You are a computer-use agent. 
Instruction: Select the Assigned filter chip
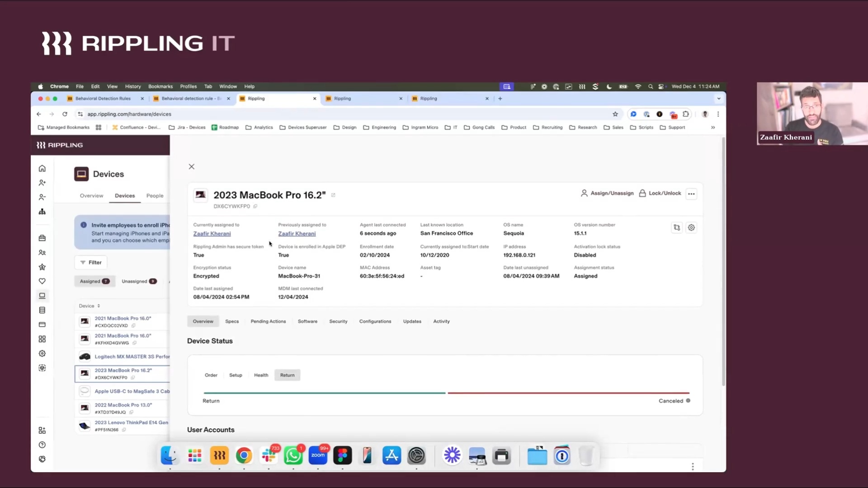(x=94, y=281)
